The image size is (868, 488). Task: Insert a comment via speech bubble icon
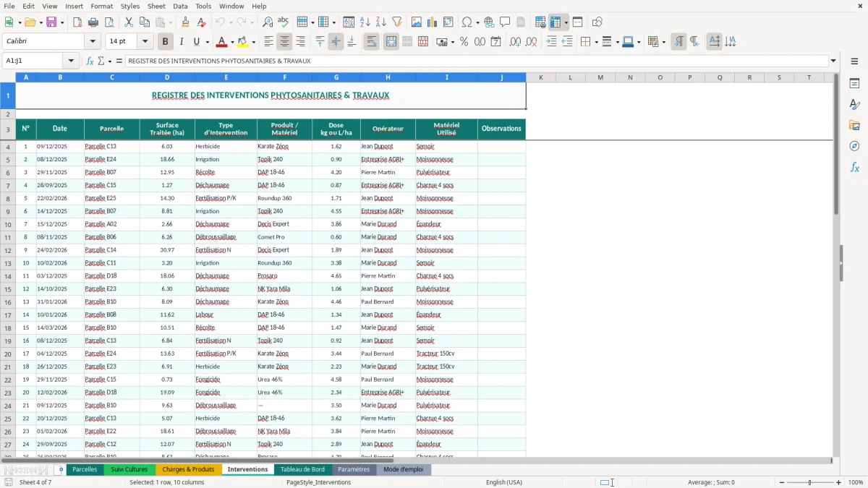505,22
